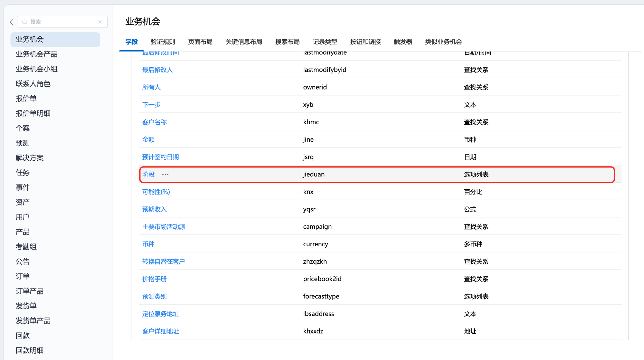
Task: Select 报价单明细 in the object list
Action: 33,113
